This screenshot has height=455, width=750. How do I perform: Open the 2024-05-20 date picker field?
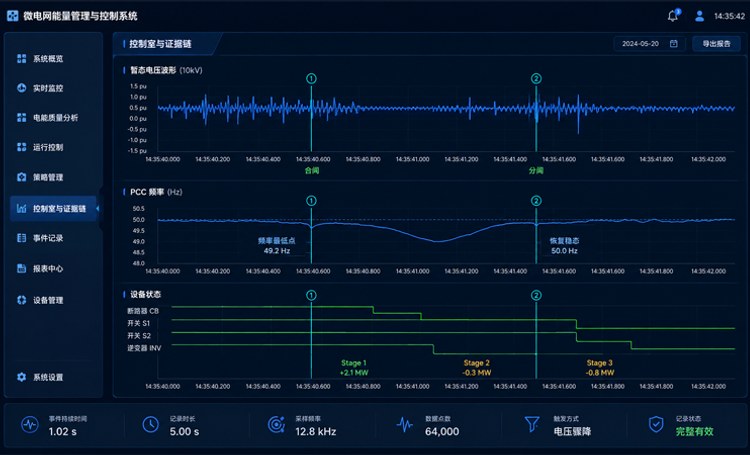pyautogui.click(x=650, y=44)
